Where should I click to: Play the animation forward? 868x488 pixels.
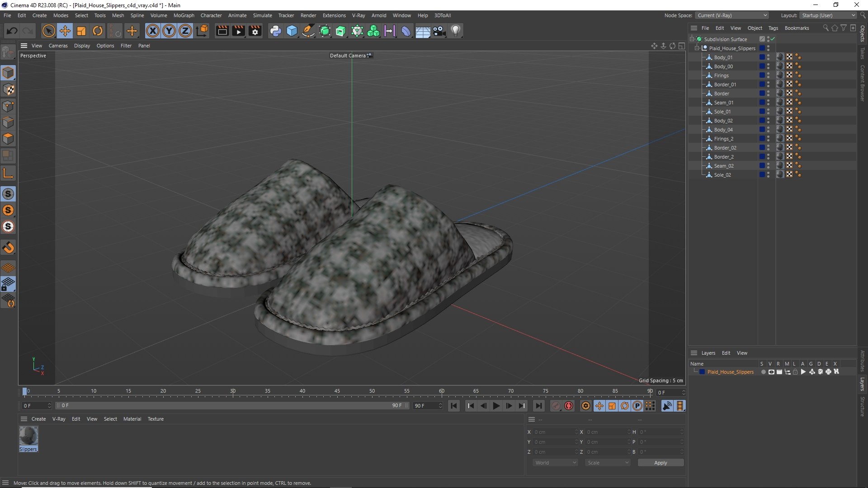[496, 406]
